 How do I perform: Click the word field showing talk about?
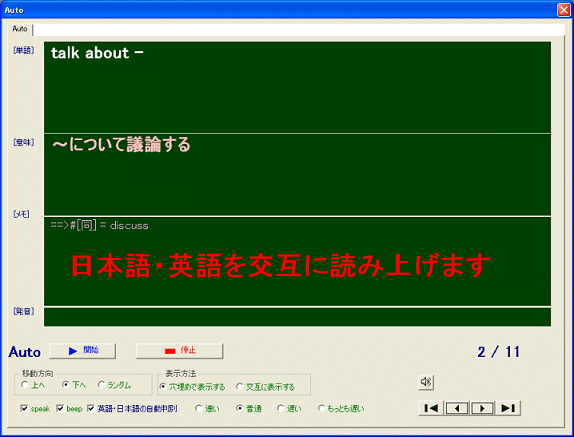click(x=297, y=87)
